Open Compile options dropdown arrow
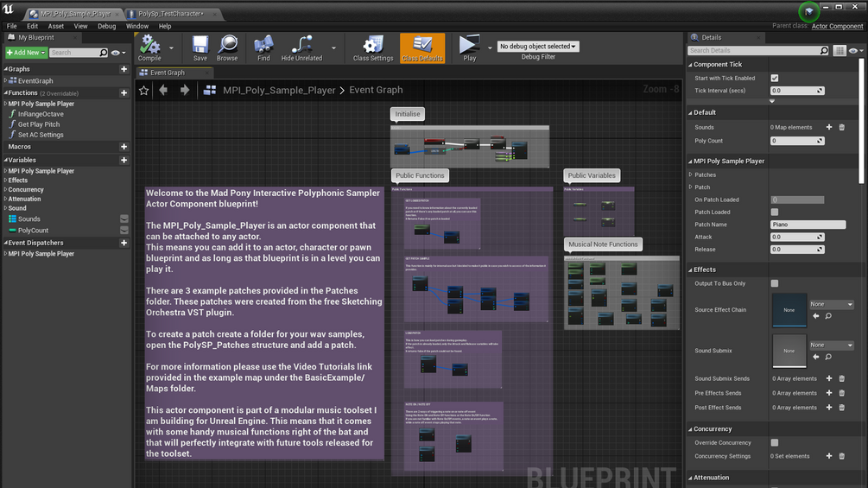 (x=171, y=48)
